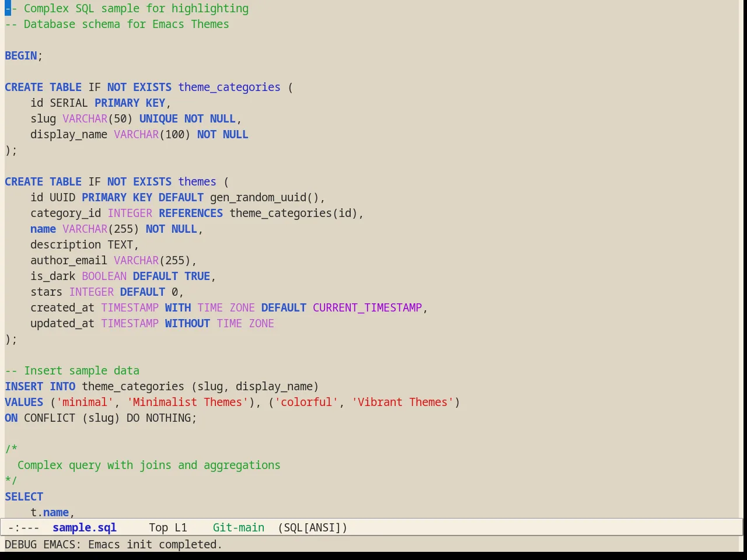Click the highlighted name column in themes table
This screenshot has width=747, height=560.
tap(43, 229)
